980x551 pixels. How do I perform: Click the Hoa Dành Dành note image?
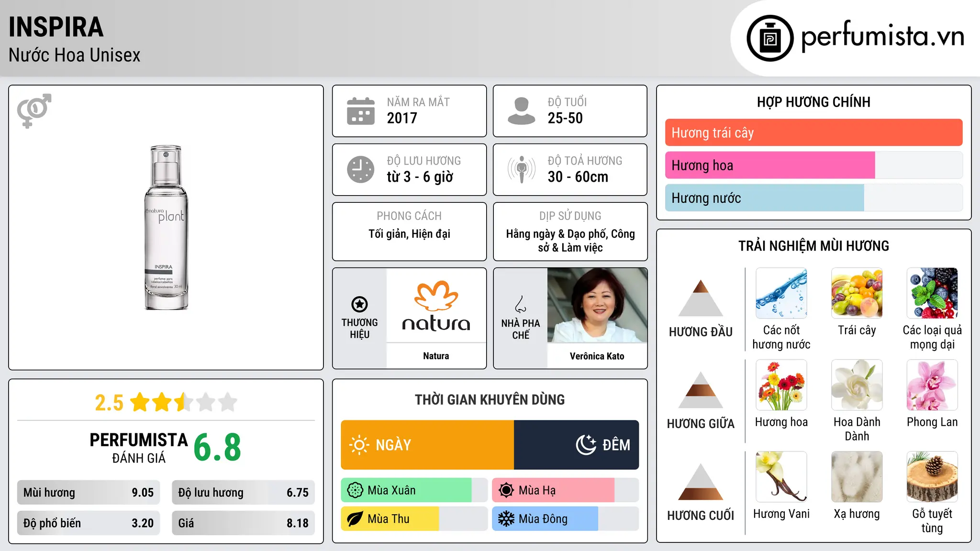click(x=857, y=385)
